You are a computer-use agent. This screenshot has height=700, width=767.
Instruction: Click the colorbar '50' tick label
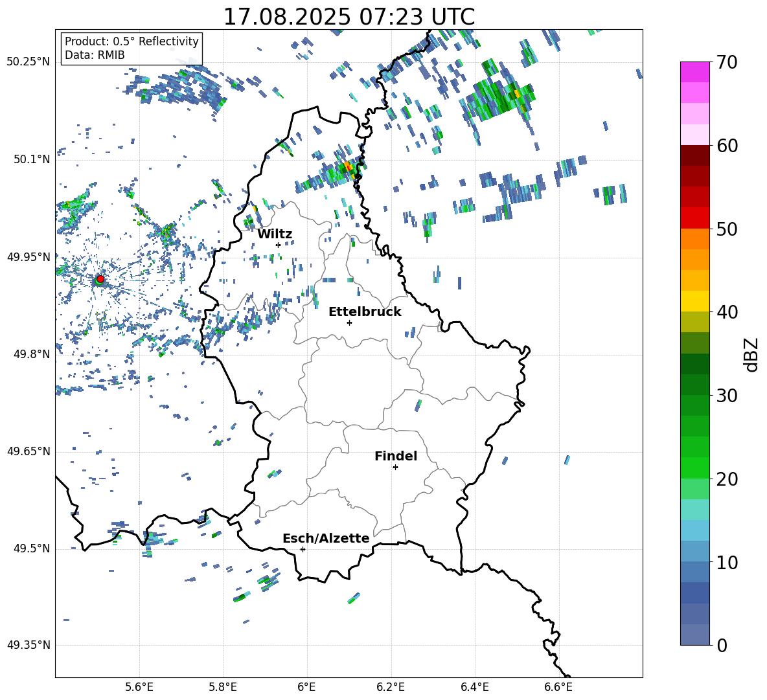(x=727, y=229)
